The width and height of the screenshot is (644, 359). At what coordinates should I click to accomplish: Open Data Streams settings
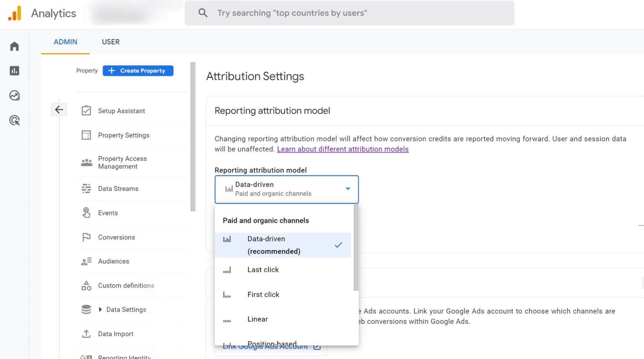click(118, 189)
